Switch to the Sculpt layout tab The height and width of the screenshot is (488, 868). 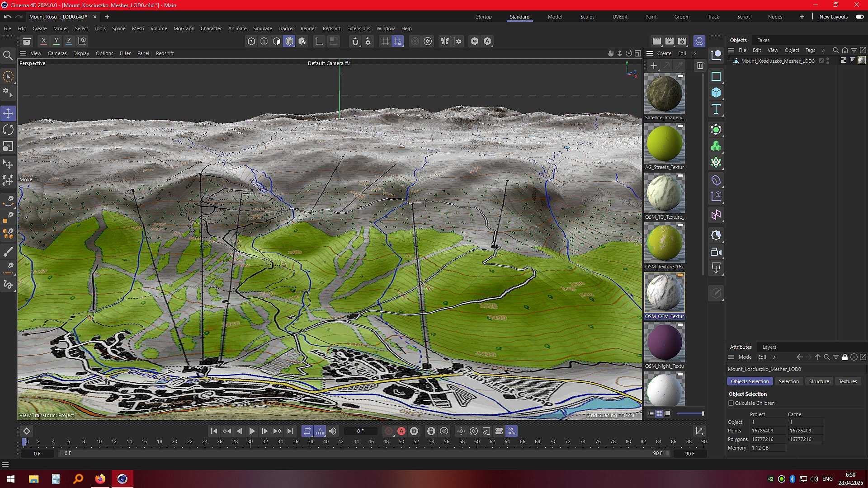click(587, 17)
